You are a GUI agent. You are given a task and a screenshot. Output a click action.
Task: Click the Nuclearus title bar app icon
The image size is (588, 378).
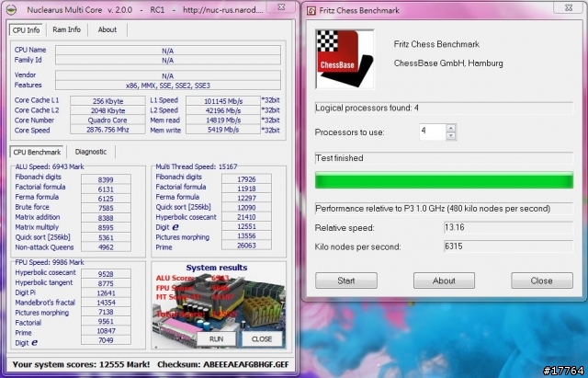point(12,10)
